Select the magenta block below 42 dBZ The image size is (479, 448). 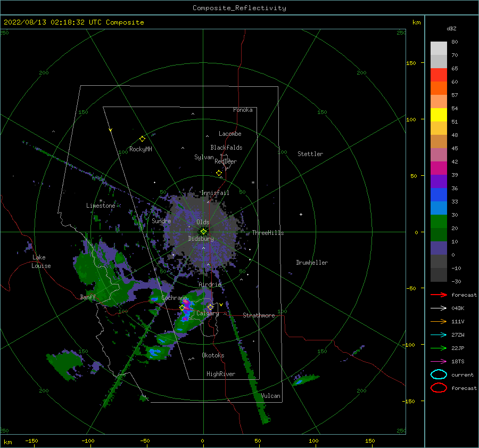click(439, 168)
